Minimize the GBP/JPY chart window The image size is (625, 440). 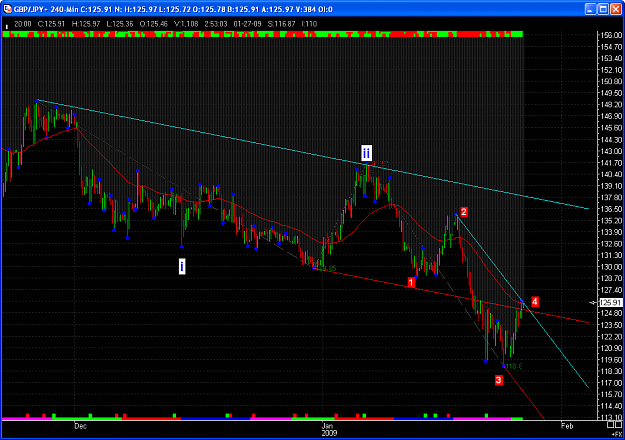pos(591,9)
